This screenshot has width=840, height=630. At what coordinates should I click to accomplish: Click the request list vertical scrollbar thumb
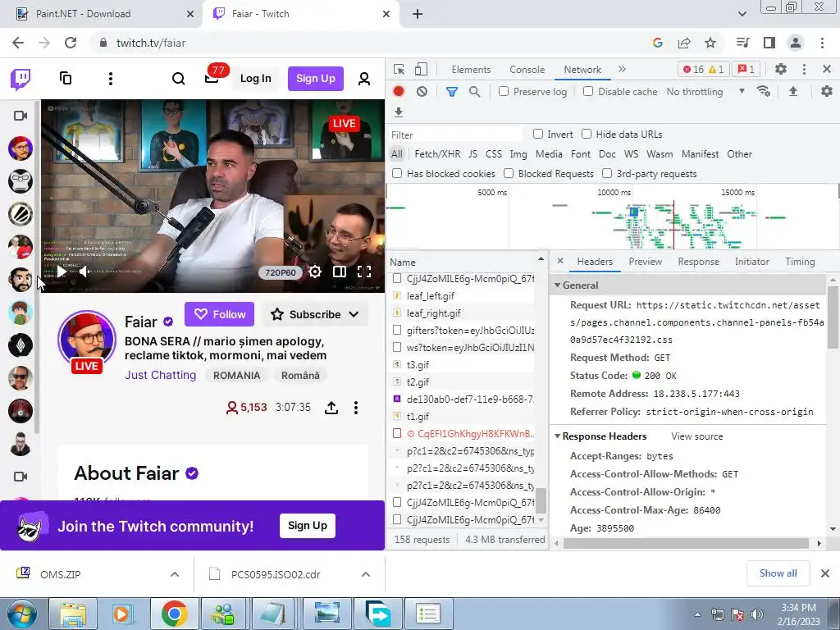click(x=541, y=500)
